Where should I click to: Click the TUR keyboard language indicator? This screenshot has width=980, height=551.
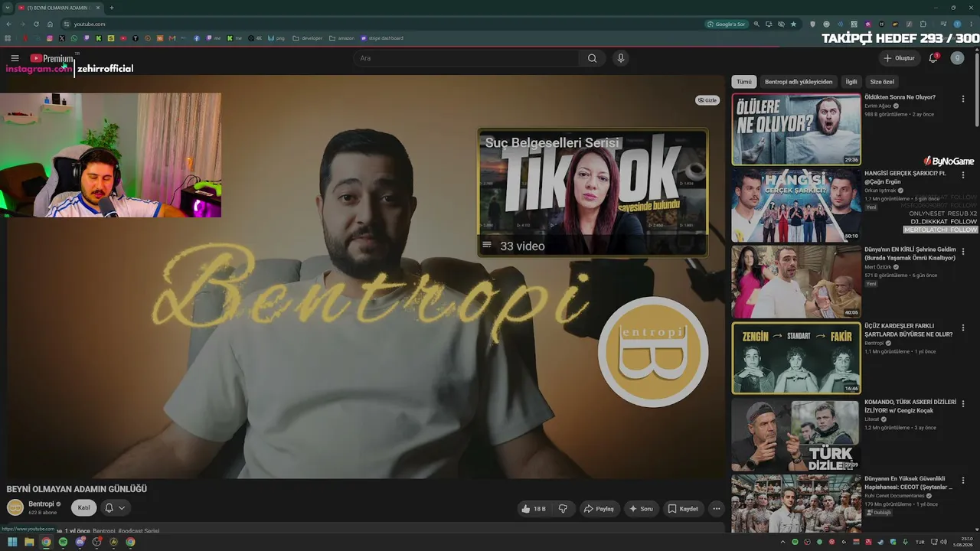pos(920,542)
